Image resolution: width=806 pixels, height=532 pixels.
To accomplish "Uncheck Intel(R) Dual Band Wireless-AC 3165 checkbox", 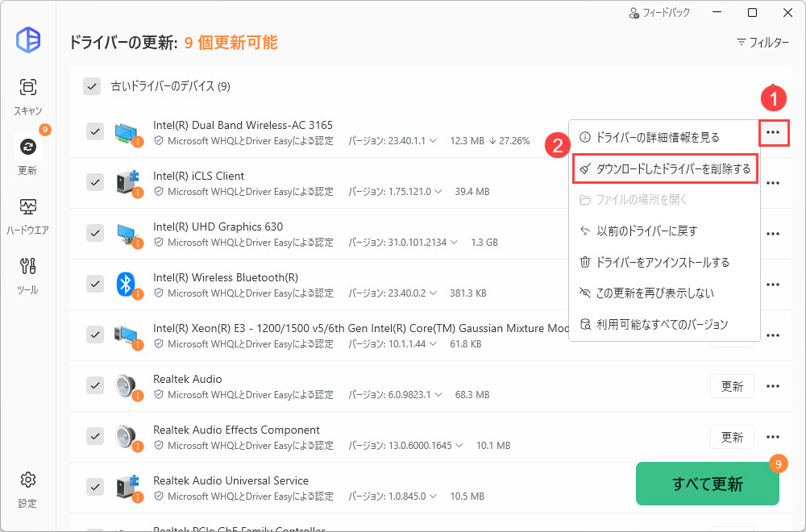I will point(95,131).
